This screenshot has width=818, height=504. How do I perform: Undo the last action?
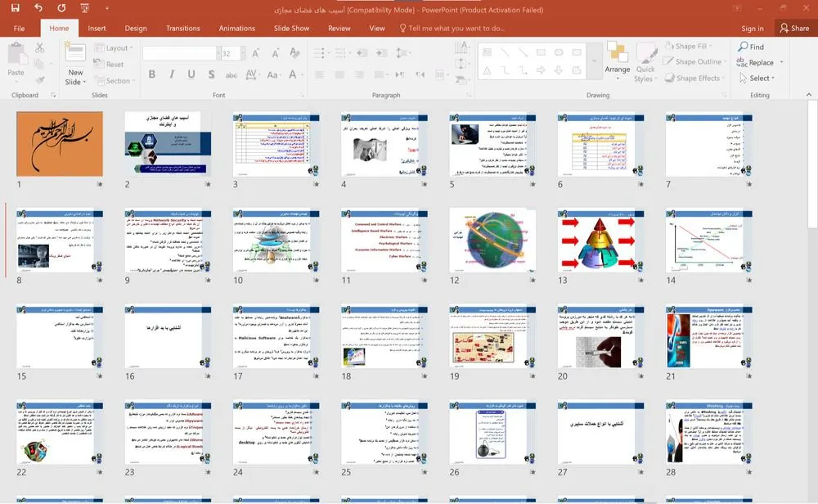38,8
